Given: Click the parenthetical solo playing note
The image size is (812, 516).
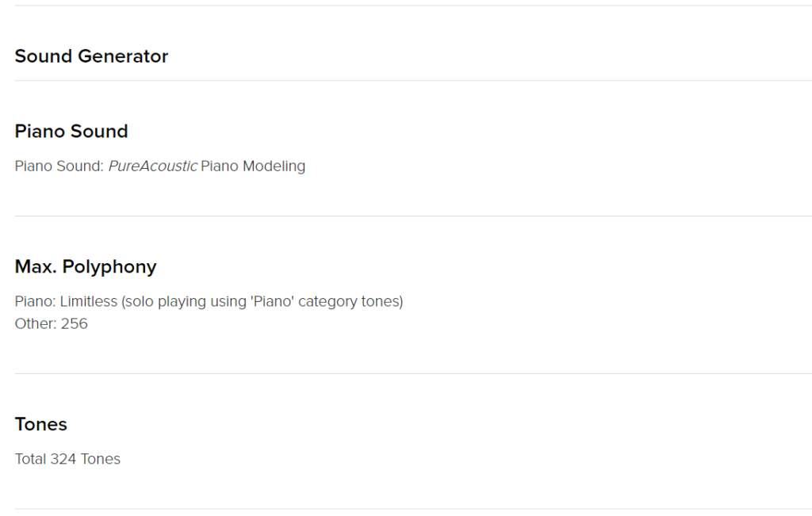Looking at the screenshot, I should (262, 301).
